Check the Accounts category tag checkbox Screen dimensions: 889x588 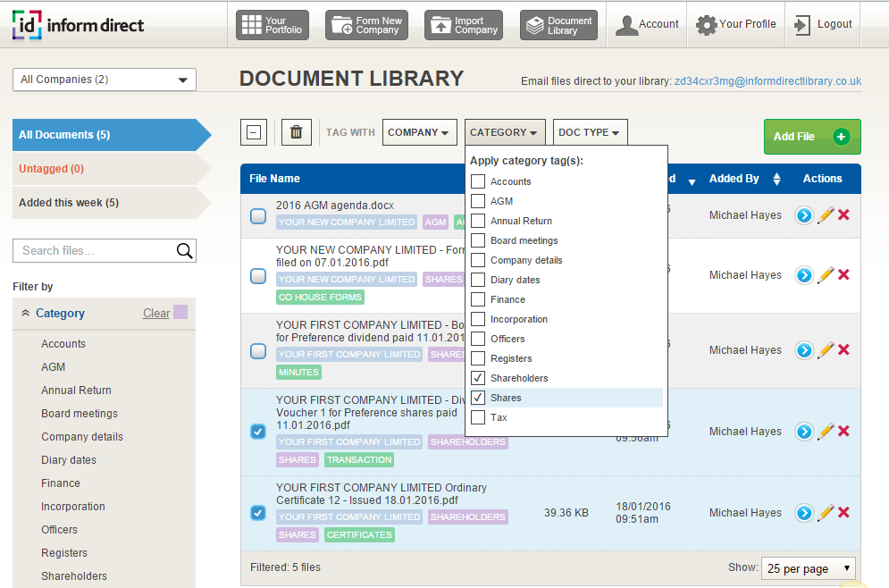[478, 181]
